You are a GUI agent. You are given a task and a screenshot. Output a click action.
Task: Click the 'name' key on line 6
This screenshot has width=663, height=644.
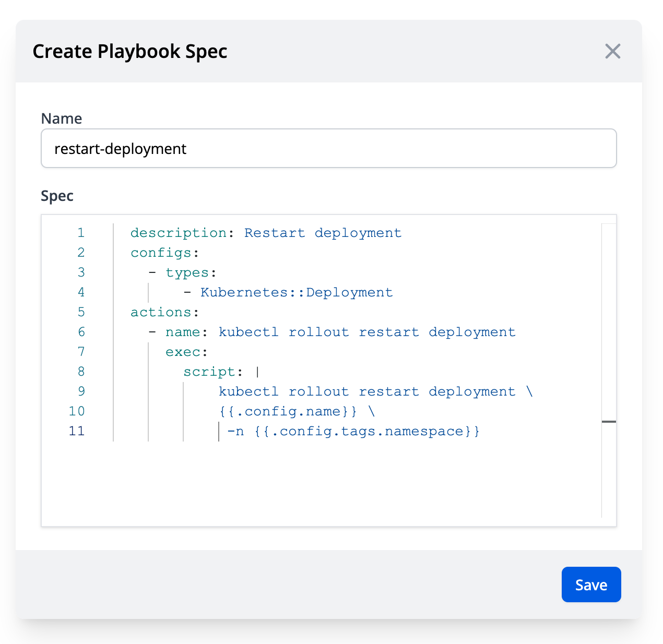183,332
